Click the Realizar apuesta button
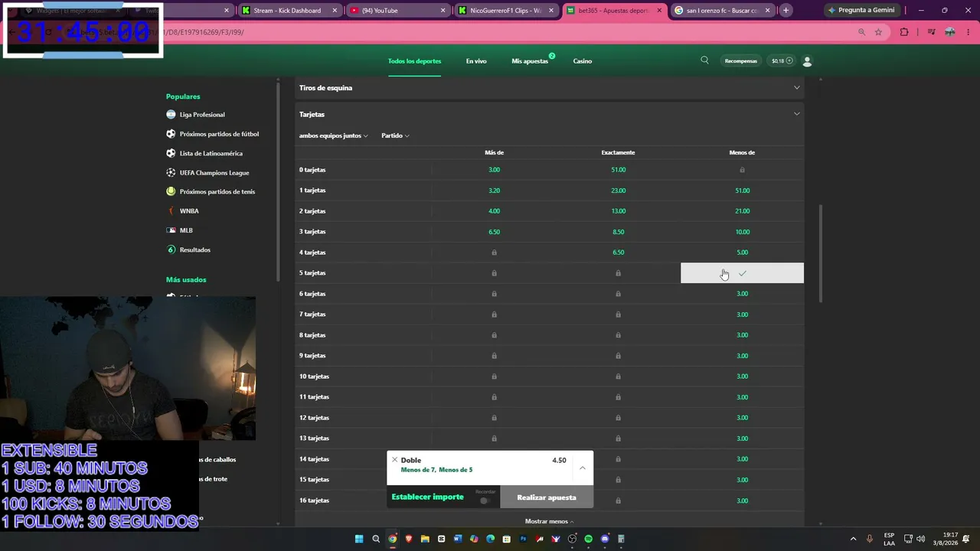Screen dimensions: 980x551 pyautogui.click(x=547, y=497)
